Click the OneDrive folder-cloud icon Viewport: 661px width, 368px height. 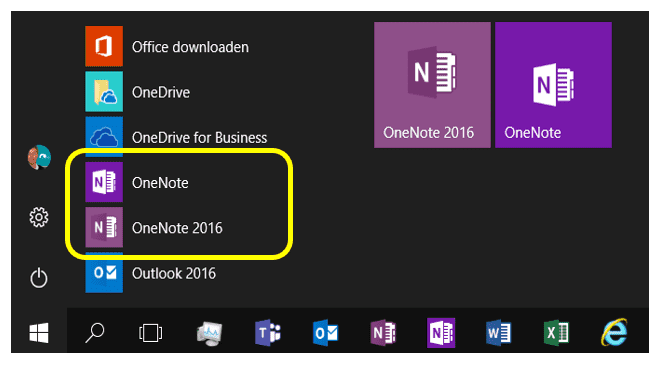click(x=104, y=91)
